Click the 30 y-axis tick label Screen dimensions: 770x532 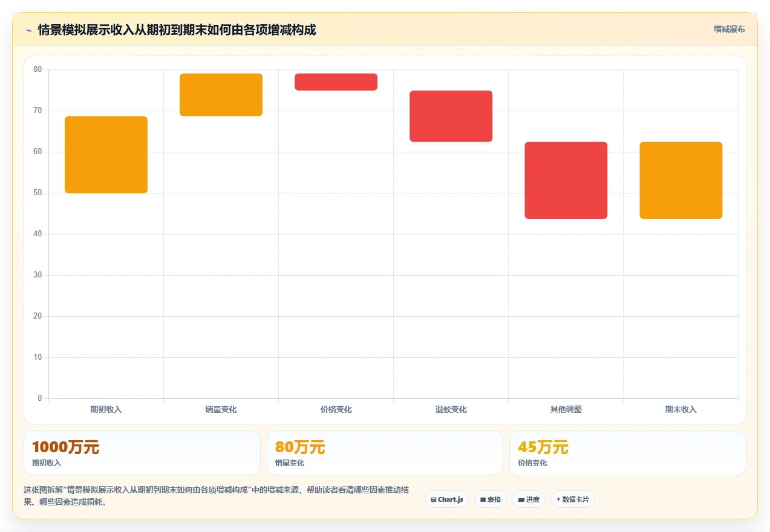click(x=38, y=275)
